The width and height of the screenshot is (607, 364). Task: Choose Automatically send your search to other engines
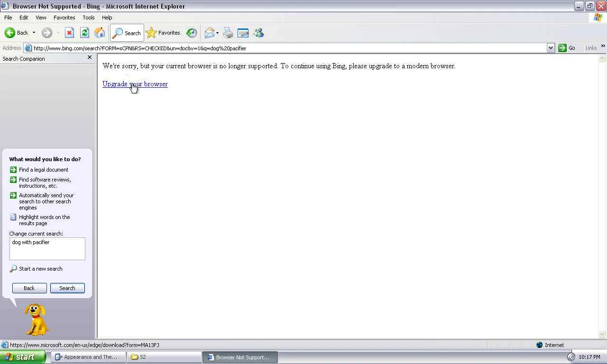click(x=46, y=201)
